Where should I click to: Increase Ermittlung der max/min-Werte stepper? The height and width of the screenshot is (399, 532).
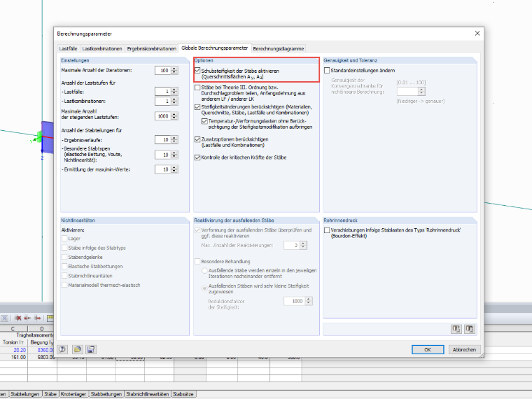coord(174,167)
